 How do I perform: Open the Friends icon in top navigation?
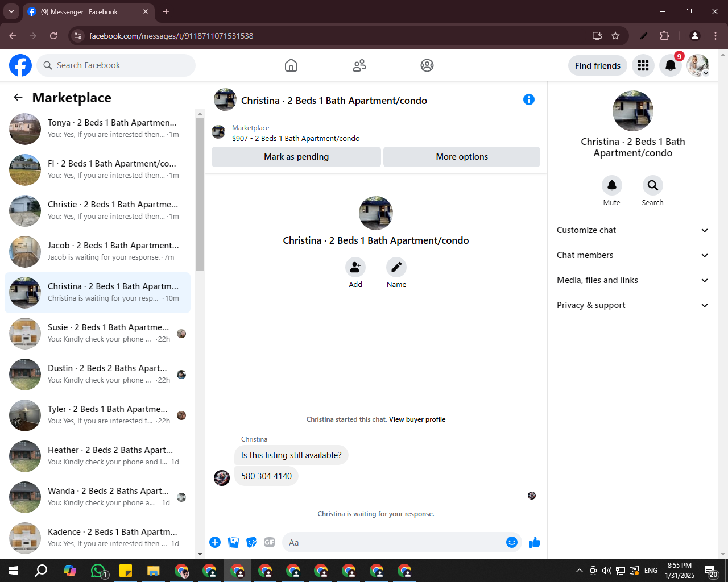pyautogui.click(x=359, y=65)
